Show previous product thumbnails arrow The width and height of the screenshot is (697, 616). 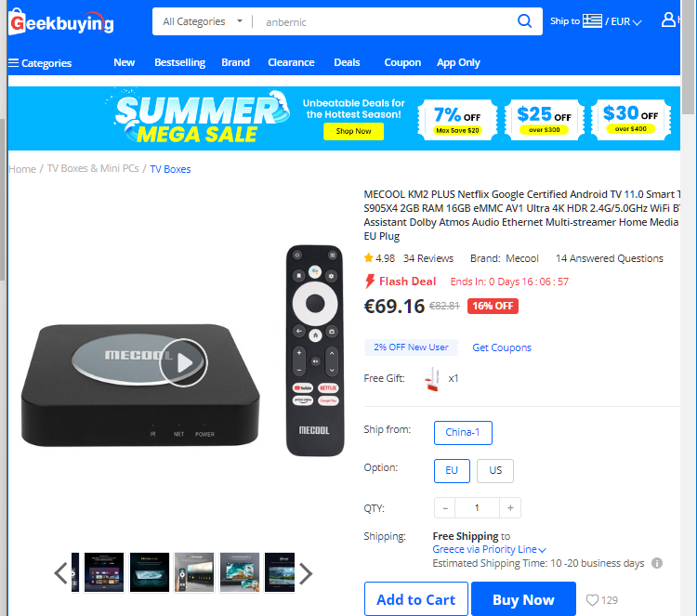click(61, 573)
